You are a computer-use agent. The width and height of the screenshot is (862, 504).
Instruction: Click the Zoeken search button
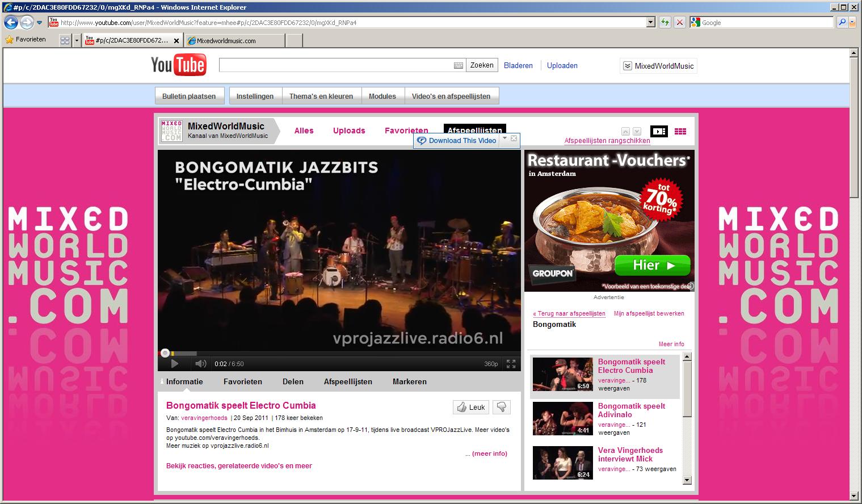(482, 65)
